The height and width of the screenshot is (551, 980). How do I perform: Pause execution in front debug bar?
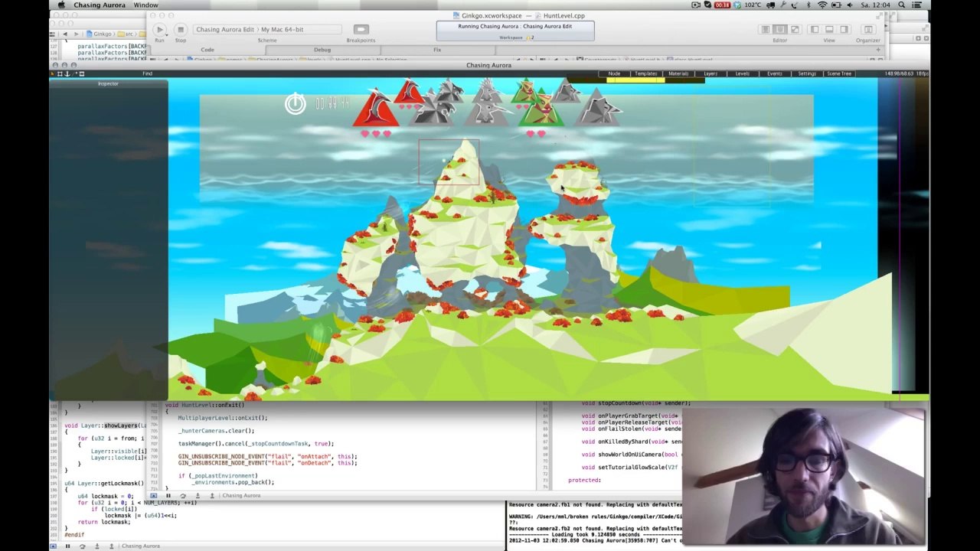point(168,496)
